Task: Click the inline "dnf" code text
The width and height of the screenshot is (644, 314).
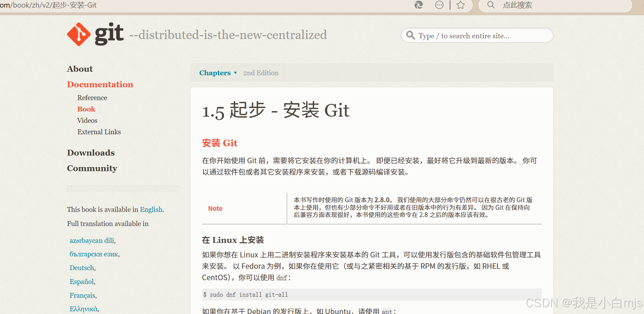Action: pyautogui.click(x=282, y=278)
